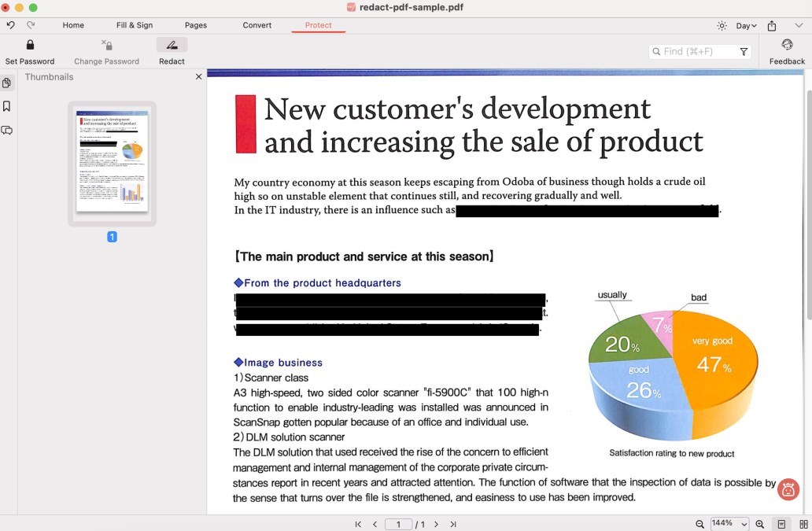812x531 pixels.
Task: Switch to the Convert tab
Action: click(x=257, y=24)
